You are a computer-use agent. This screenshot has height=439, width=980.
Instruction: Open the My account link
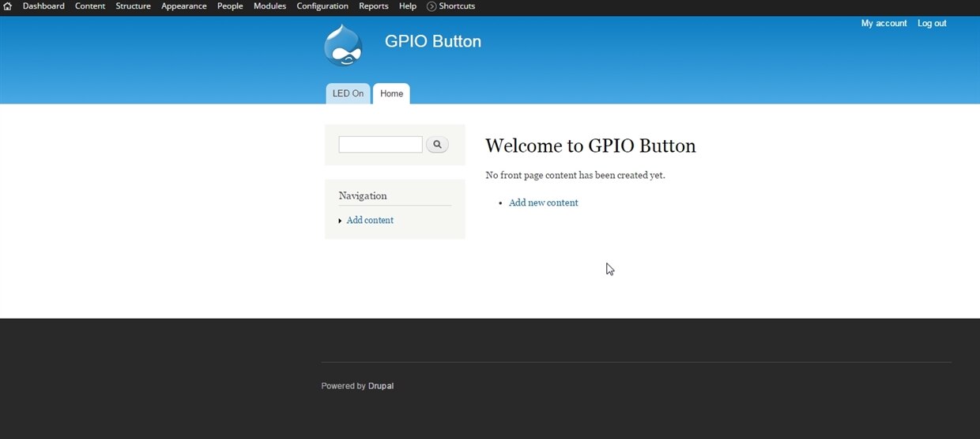[884, 24]
